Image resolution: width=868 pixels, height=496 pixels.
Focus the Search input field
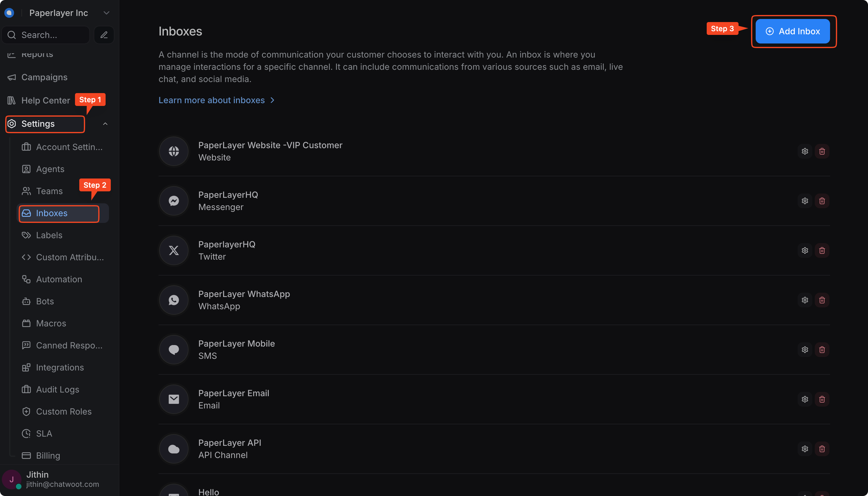[x=46, y=35]
